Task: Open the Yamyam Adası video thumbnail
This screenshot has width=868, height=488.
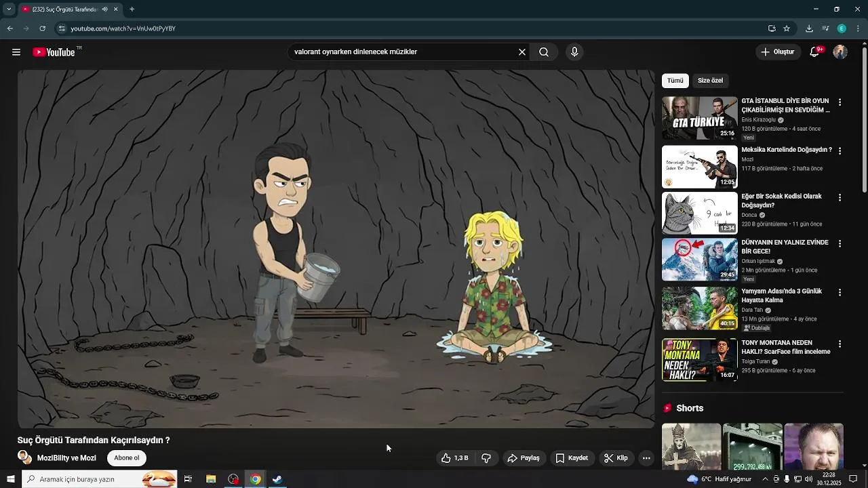Action: (699, 308)
